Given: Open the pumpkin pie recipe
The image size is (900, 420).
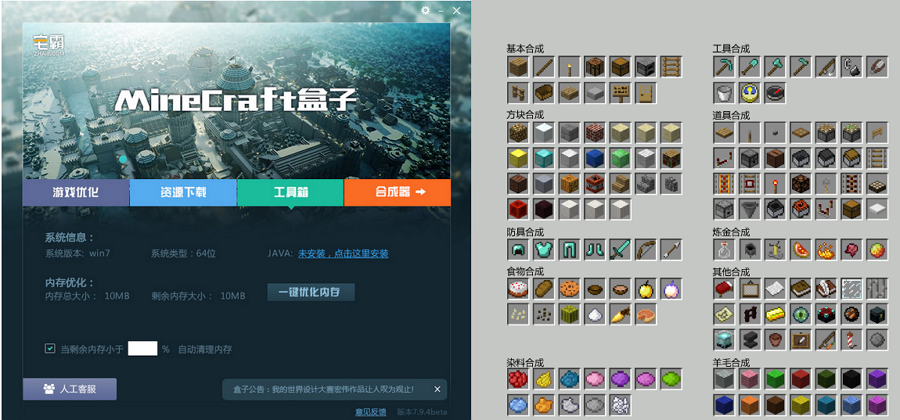Looking at the screenshot, I should (x=645, y=314).
